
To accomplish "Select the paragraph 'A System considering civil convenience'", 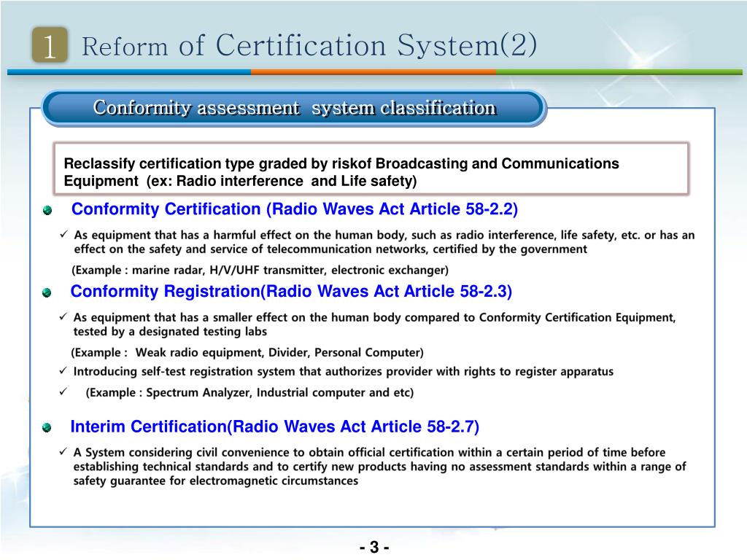I will (379, 466).
